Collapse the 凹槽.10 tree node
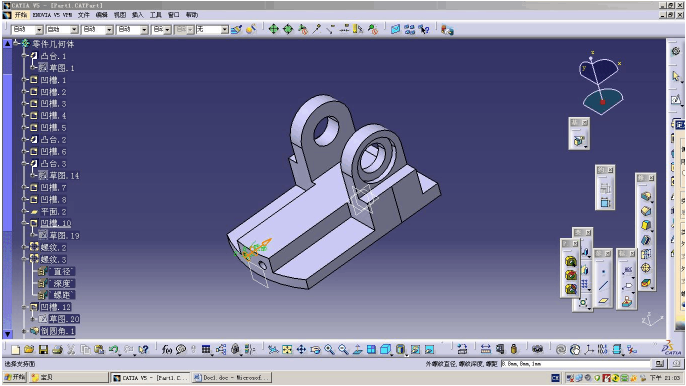Image resolution: width=686 pixels, height=386 pixels. [25, 223]
